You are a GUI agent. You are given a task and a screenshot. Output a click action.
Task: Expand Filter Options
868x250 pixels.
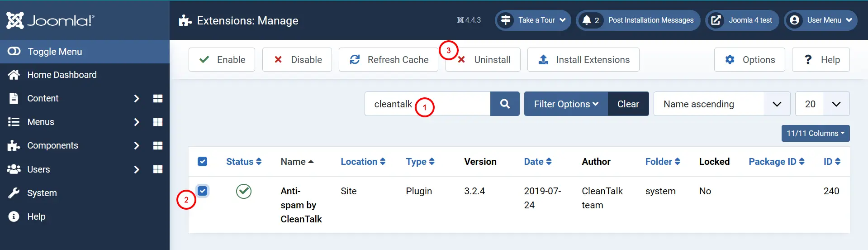pos(566,104)
